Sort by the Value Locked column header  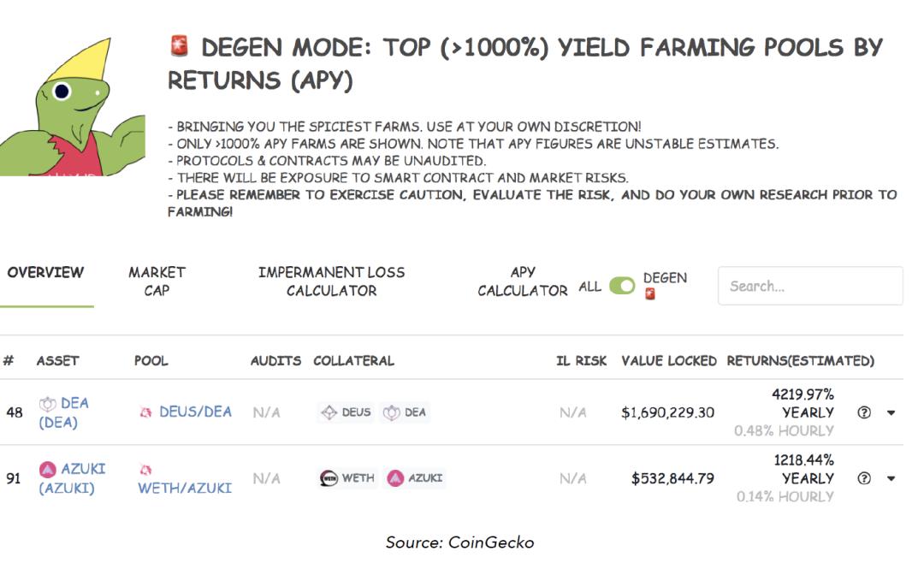[669, 361]
